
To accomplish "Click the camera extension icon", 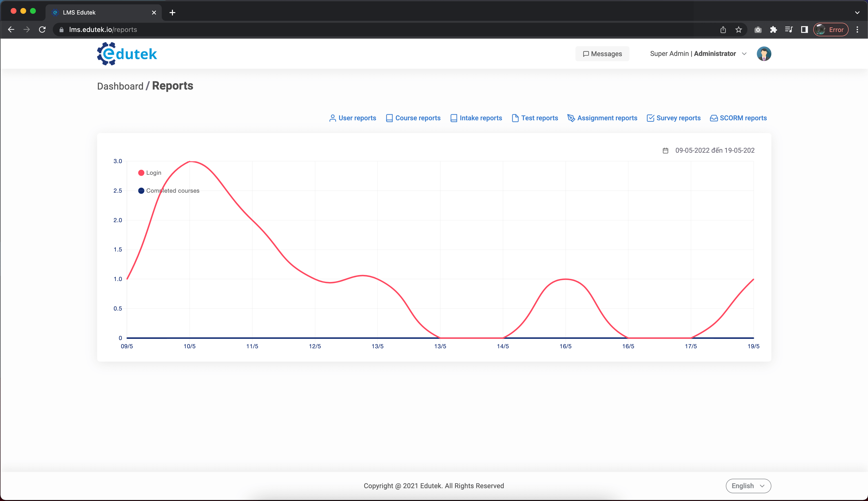I will (x=758, y=30).
